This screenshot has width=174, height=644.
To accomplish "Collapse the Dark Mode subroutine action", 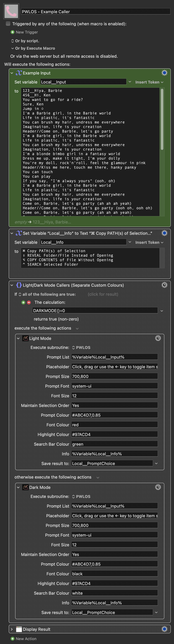I will [18, 487].
